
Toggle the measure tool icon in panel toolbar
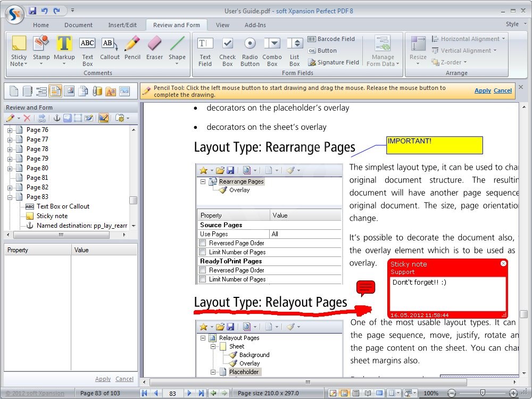(x=104, y=118)
